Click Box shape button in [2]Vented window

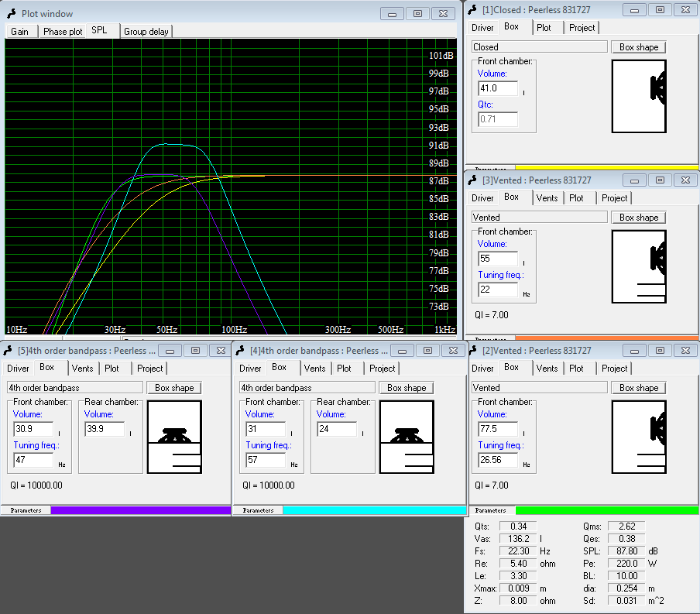(639, 388)
